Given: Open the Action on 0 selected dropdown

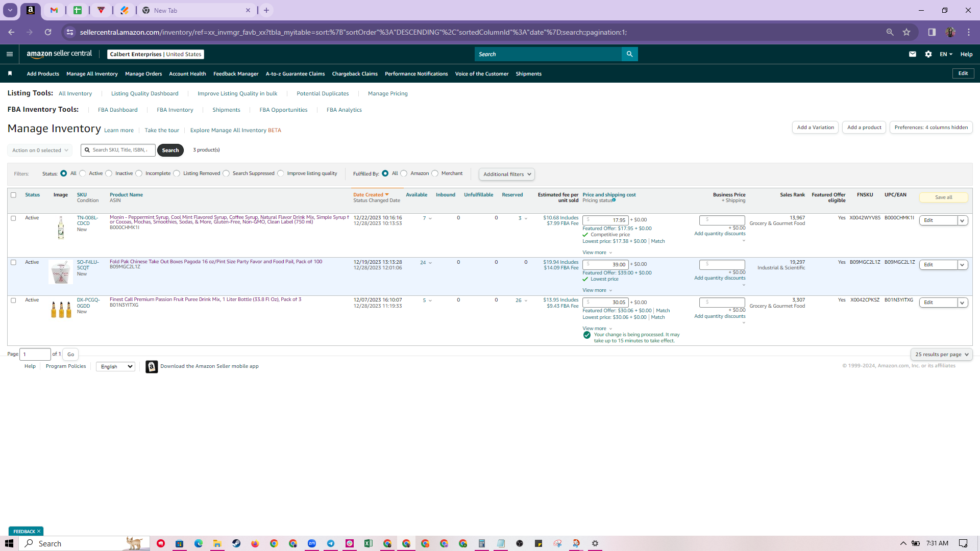Looking at the screenshot, I should tap(40, 151).
